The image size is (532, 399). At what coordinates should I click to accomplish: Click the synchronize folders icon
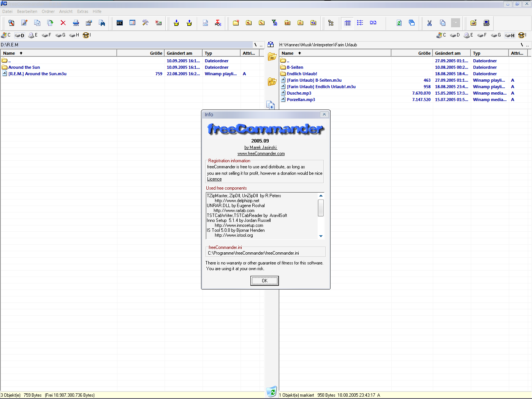point(313,23)
